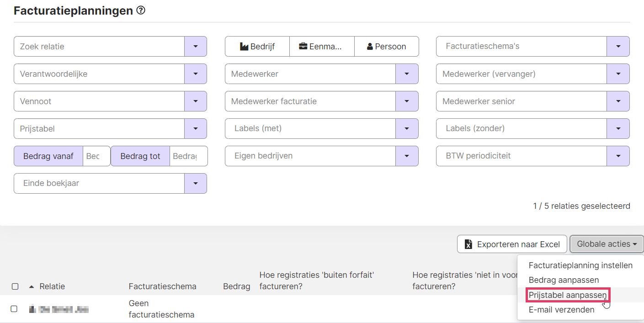Image resolution: width=644 pixels, height=323 pixels.
Task: Sort by the Relatie column header
Action: point(52,286)
